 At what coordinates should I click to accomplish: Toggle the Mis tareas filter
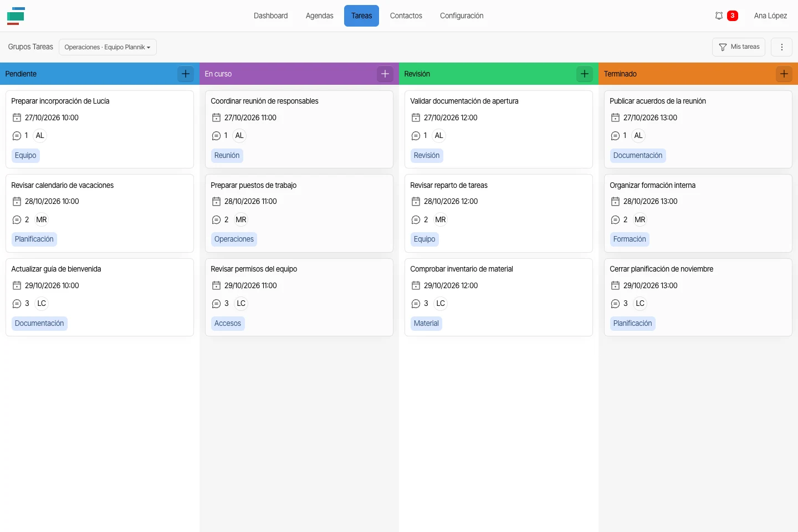click(x=739, y=47)
